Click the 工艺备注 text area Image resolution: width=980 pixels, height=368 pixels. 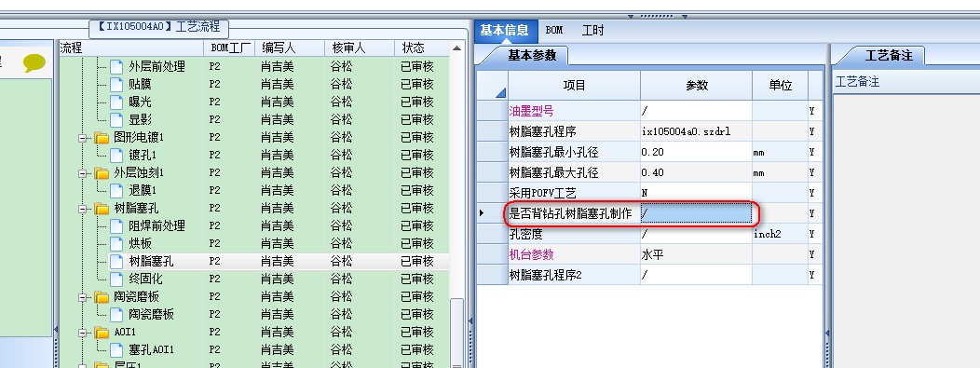(906, 231)
